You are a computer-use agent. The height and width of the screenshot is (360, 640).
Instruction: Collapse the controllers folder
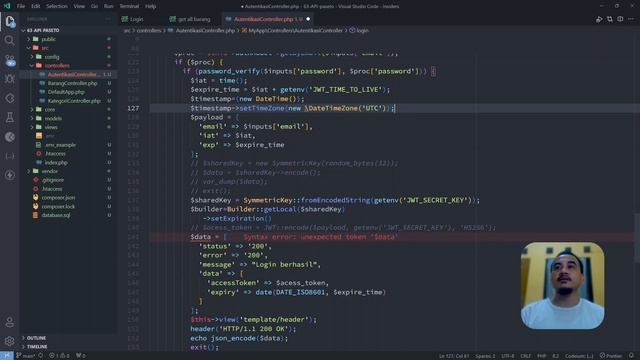57,65
